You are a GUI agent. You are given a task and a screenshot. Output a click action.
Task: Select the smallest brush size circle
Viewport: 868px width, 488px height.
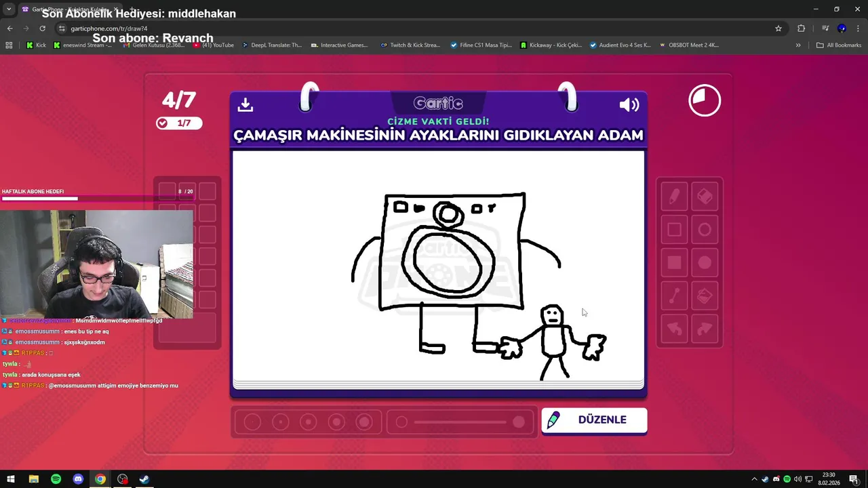coord(252,422)
